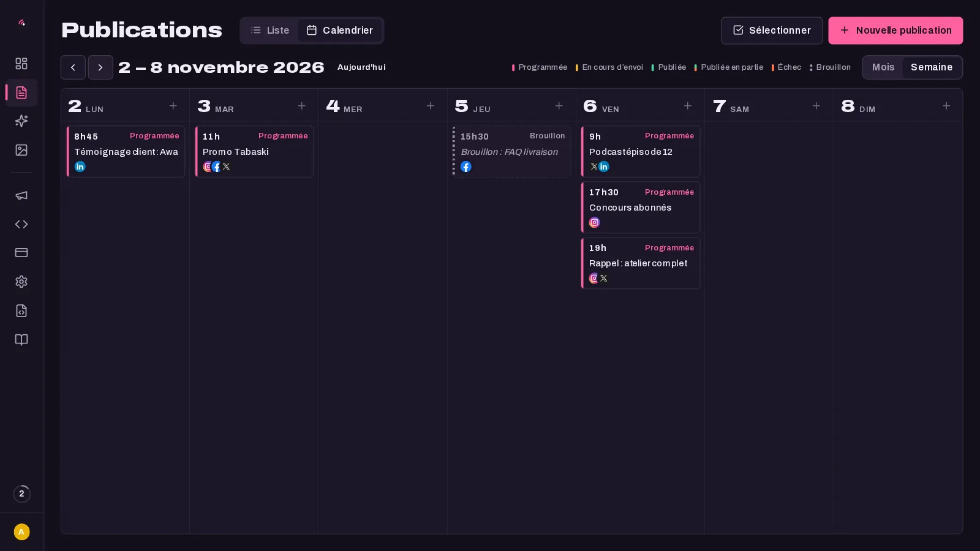
Task: Create a Nouvelle publication
Action: 895,31
